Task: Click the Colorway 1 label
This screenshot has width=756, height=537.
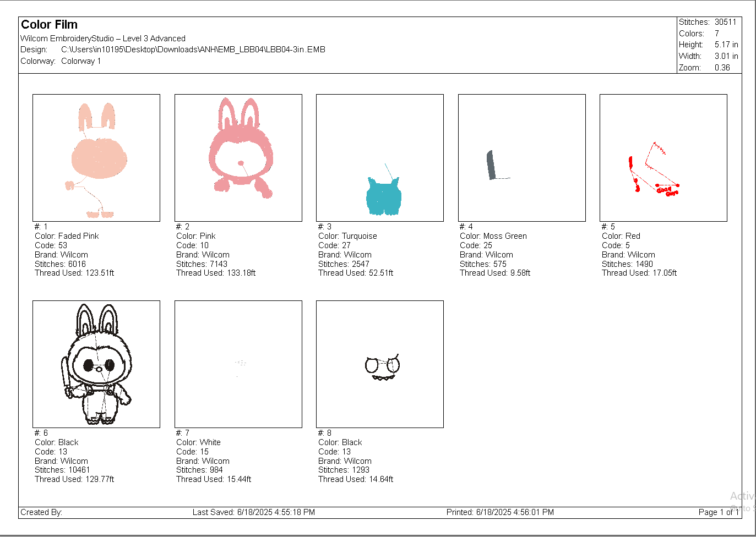Action: pyautogui.click(x=81, y=61)
